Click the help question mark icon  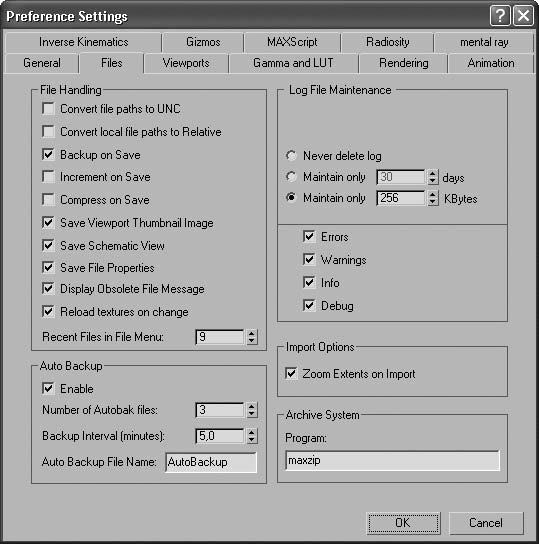[x=500, y=16]
